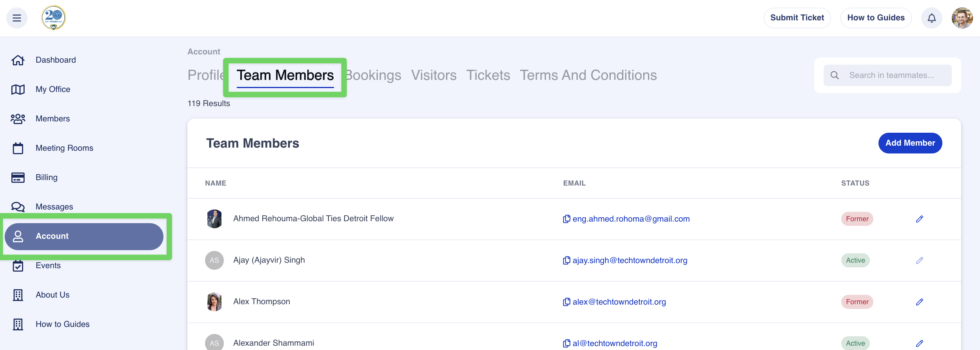The image size is (980, 350).
Task: Go to Meeting Rooms in sidebar
Action: click(64, 148)
